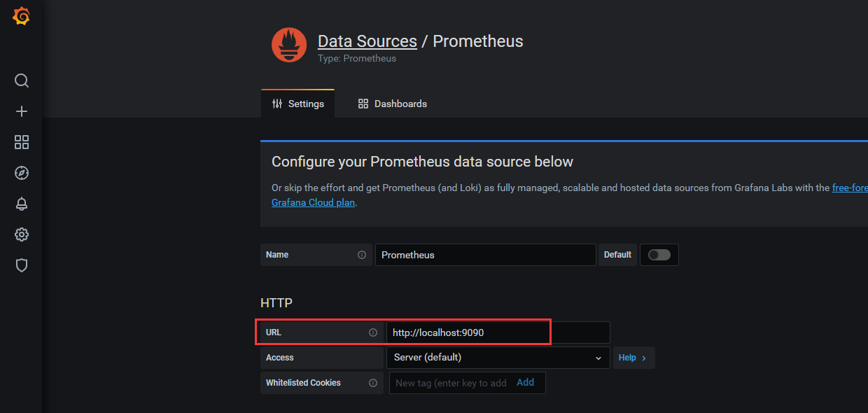
Task: Click the Whitelisted Cookies info icon
Action: pos(373,383)
